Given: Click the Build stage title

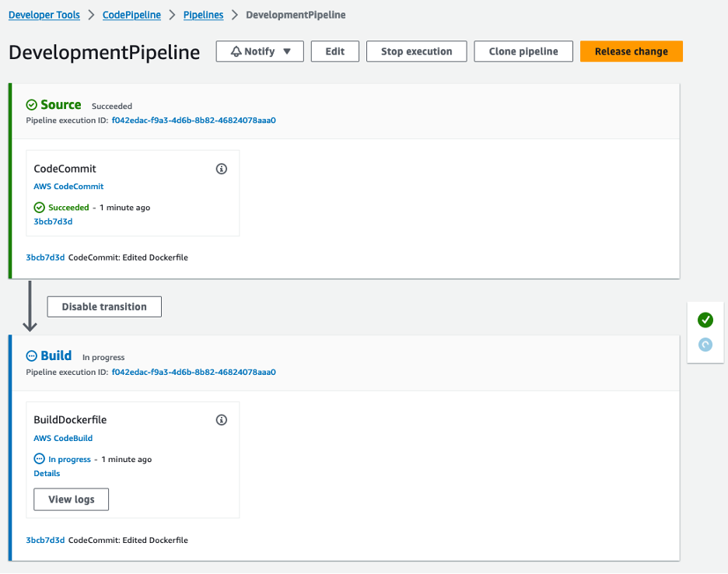Looking at the screenshot, I should (x=56, y=355).
